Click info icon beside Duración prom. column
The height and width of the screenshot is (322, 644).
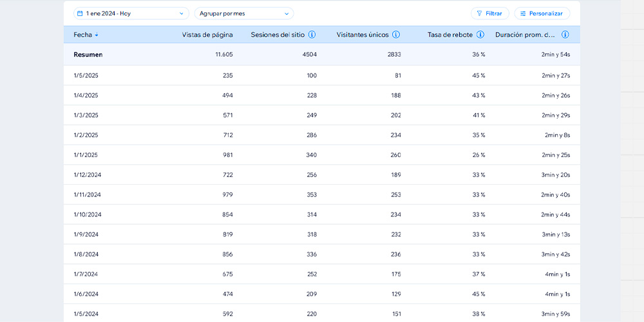(x=565, y=35)
